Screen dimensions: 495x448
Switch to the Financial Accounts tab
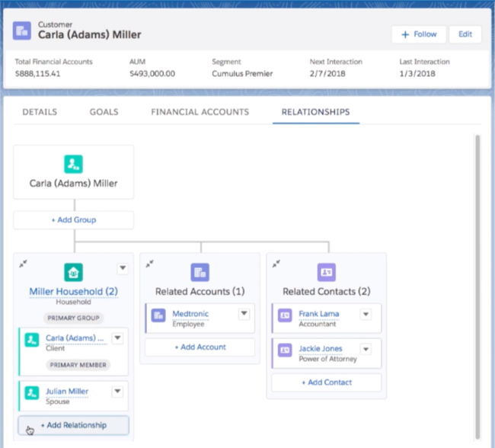[x=200, y=112]
